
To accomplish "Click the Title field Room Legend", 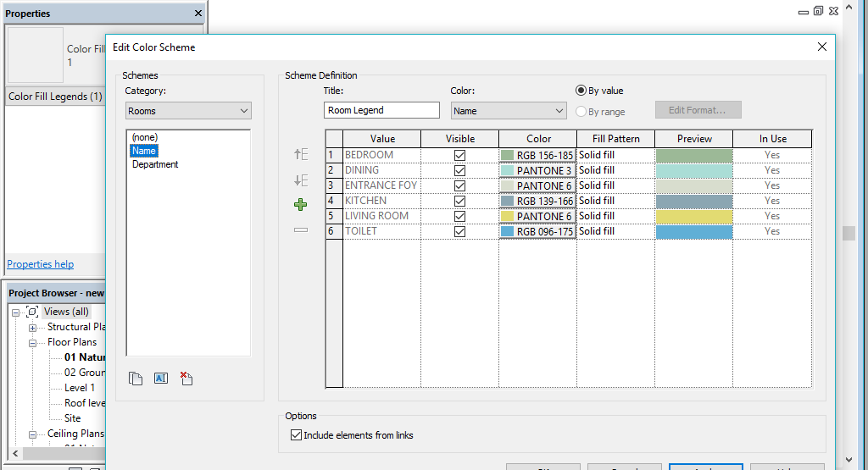I will click(381, 110).
